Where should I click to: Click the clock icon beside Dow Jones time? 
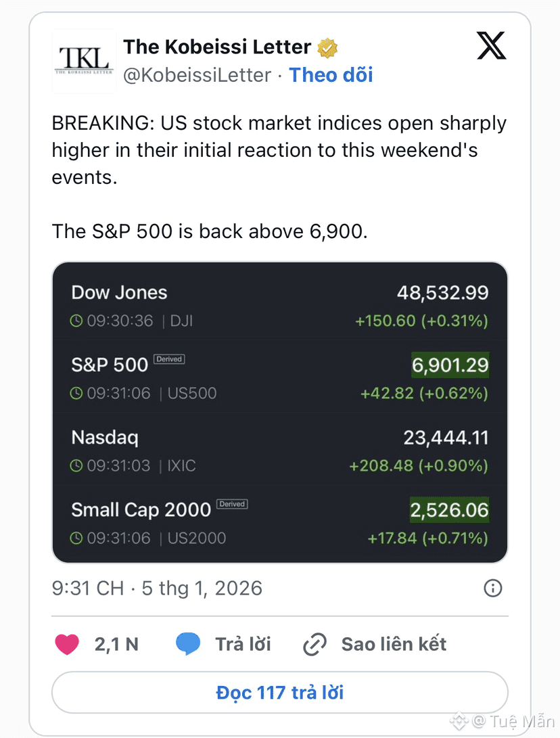click(x=77, y=321)
